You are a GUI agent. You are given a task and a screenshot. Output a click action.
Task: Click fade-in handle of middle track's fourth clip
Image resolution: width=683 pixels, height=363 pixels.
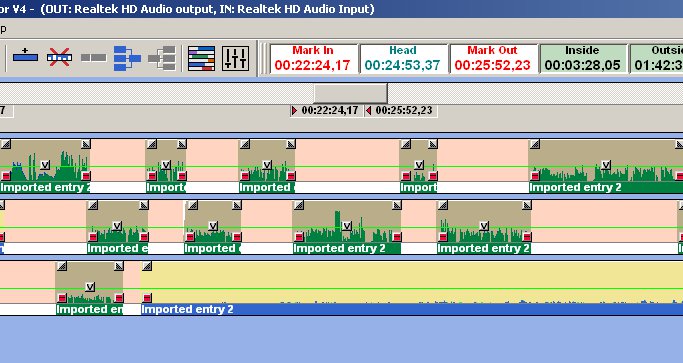pyautogui.click(x=443, y=205)
